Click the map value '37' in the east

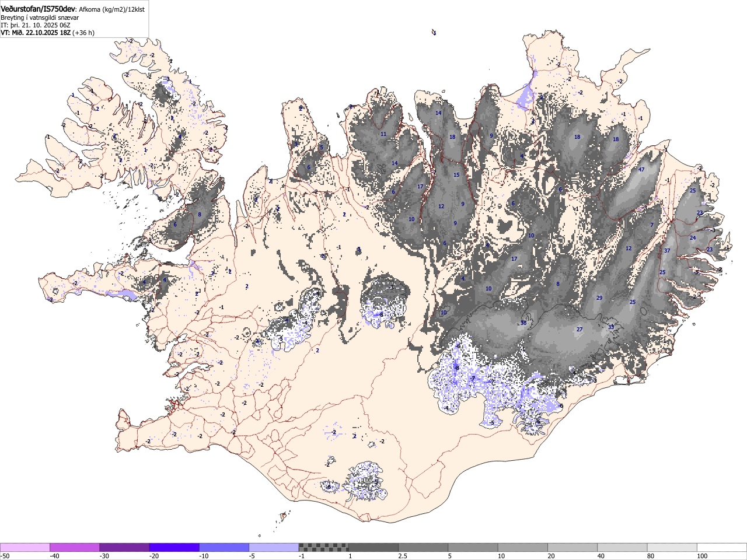pos(666,251)
